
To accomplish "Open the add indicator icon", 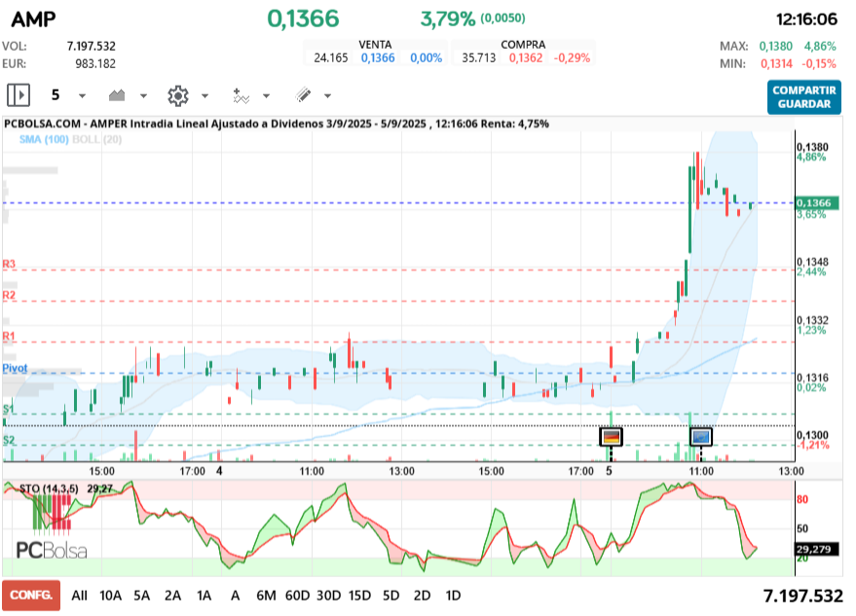I will pyautogui.click(x=241, y=95).
